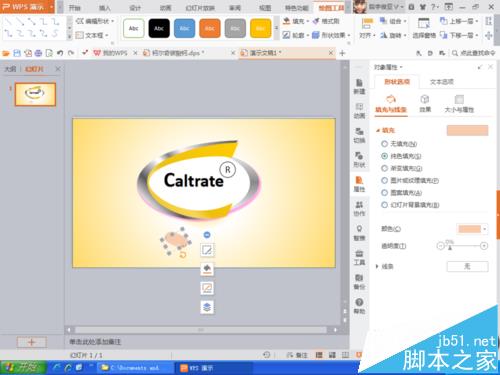The width and height of the screenshot is (500, 375).
Task: Select the 渐变填充 gradient fill radio option
Action: click(384, 168)
